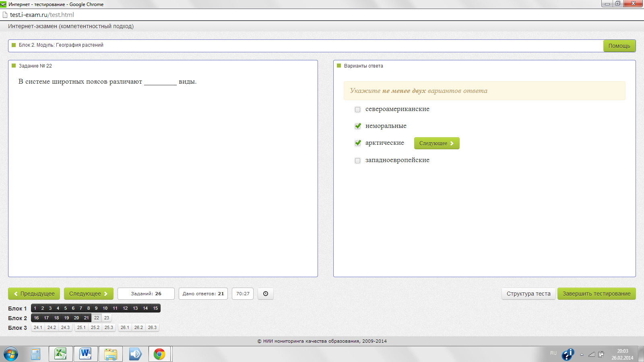
Task: Open task 26.1 in Блок 3
Action: 125,327
